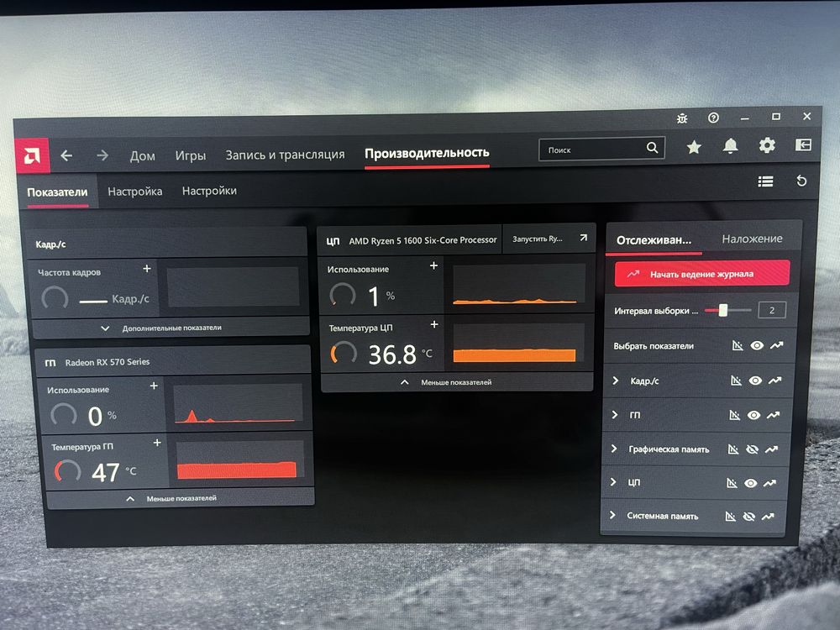
Task: Open the Игры tab
Action: coord(190,155)
